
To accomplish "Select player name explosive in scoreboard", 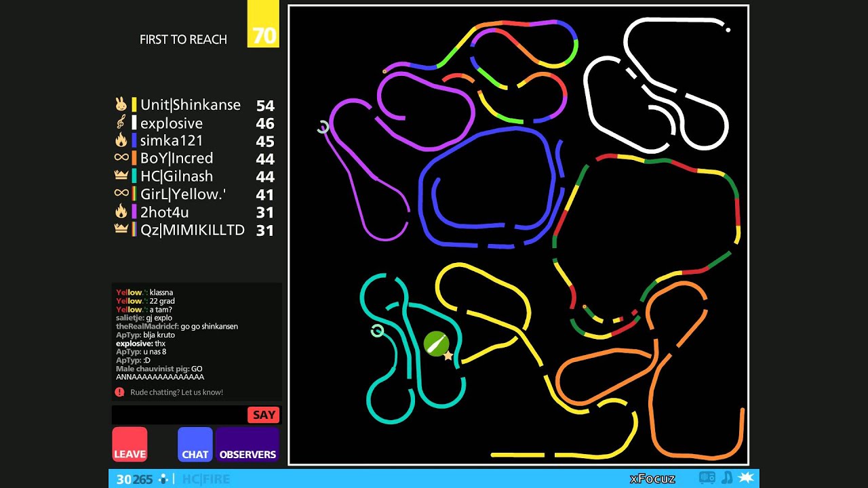I will [172, 123].
